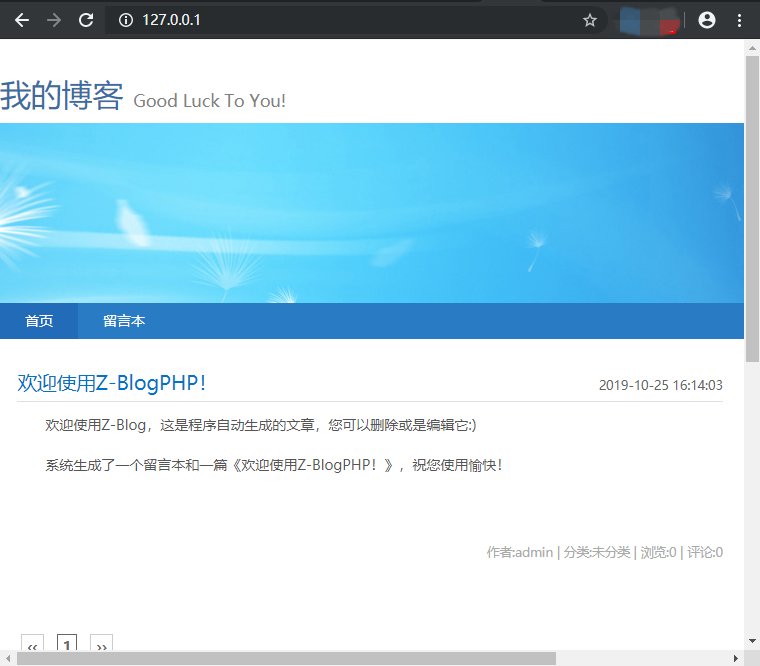The width and height of the screenshot is (760, 666).
Task: Click the post date 2019-10-25 16:14:03
Action: [x=661, y=385]
